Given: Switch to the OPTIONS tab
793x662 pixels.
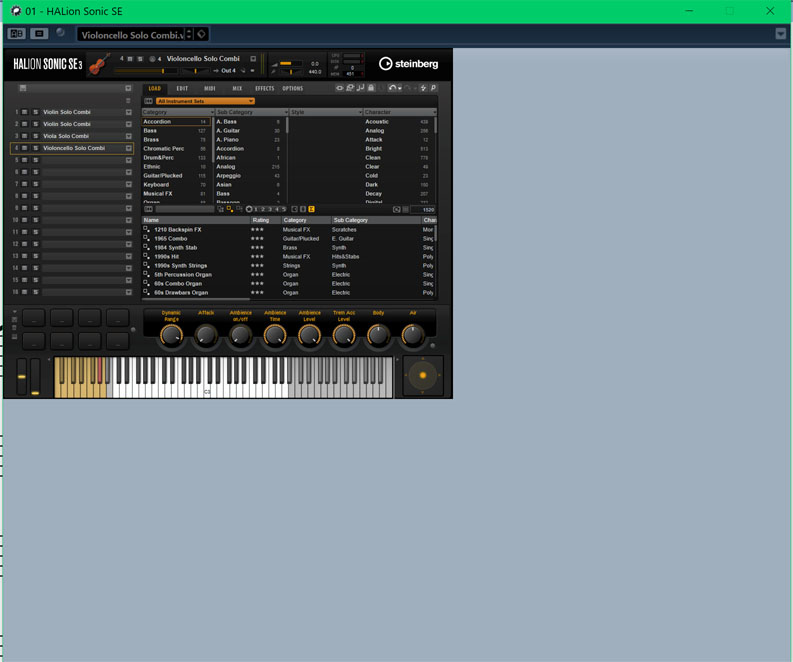Looking at the screenshot, I should 292,88.
